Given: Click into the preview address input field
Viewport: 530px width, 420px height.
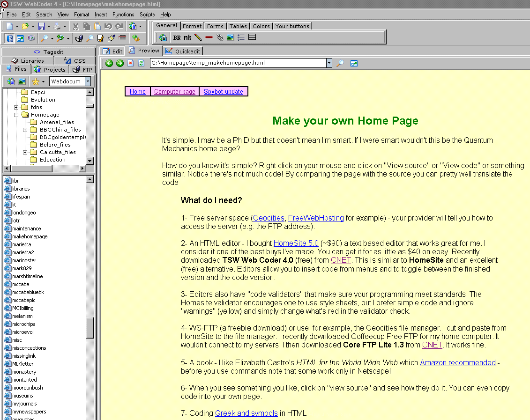Looking at the screenshot, I should (x=238, y=63).
